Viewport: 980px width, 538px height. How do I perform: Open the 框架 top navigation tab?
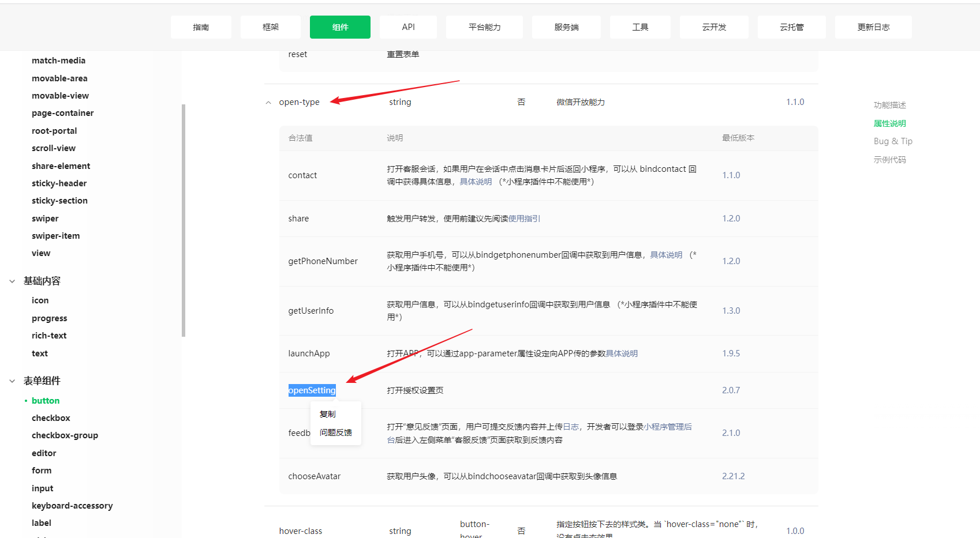pos(271,27)
